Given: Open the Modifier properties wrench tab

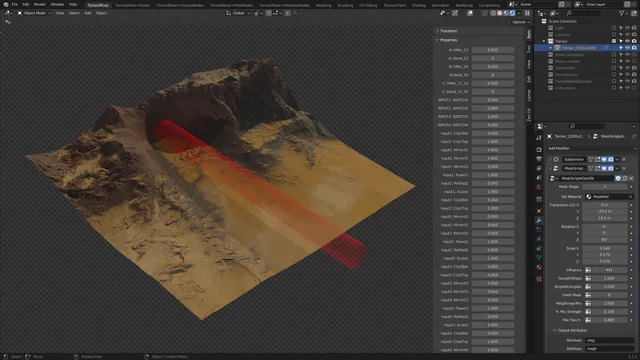Looking at the screenshot, I should click(539, 220).
